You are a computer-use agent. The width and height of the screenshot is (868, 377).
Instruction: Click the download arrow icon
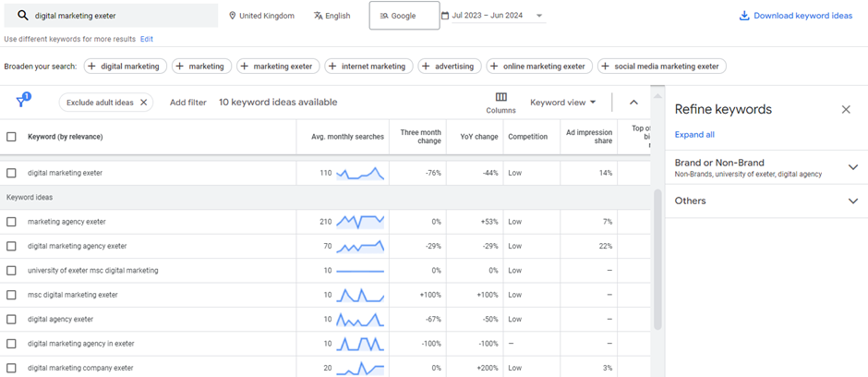[744, 16]
